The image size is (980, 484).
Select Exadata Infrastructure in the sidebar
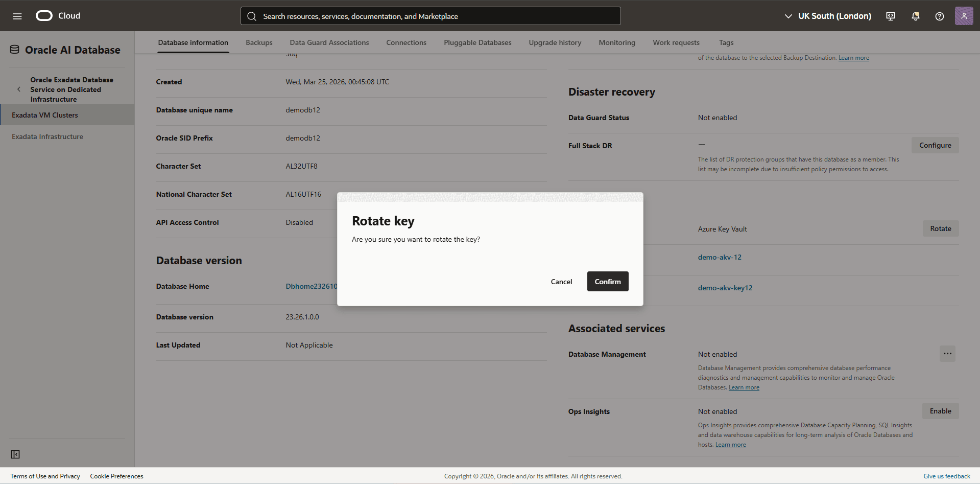[x=47, y=136]
